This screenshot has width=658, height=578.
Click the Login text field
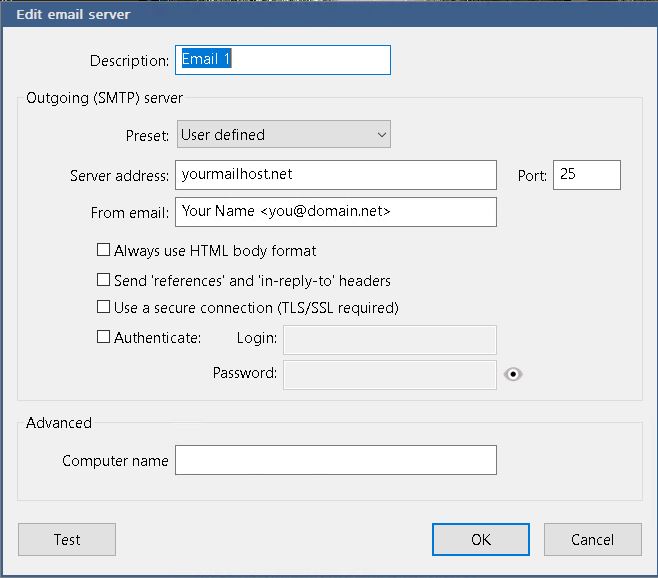(x=390, y=339)
